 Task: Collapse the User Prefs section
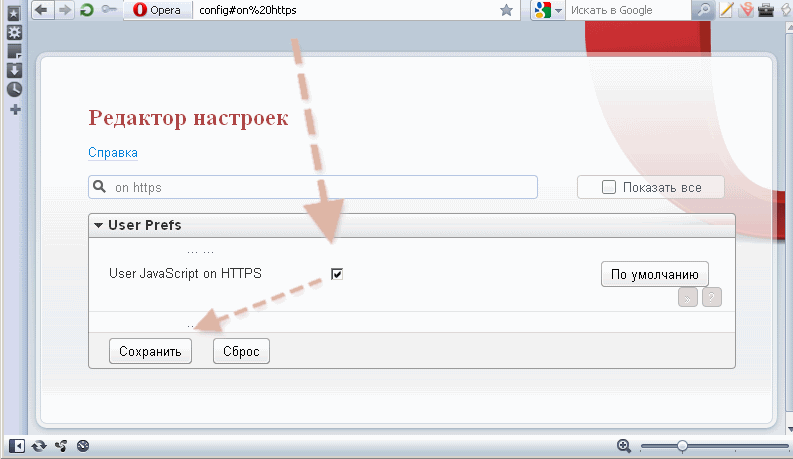pos(99,225)
